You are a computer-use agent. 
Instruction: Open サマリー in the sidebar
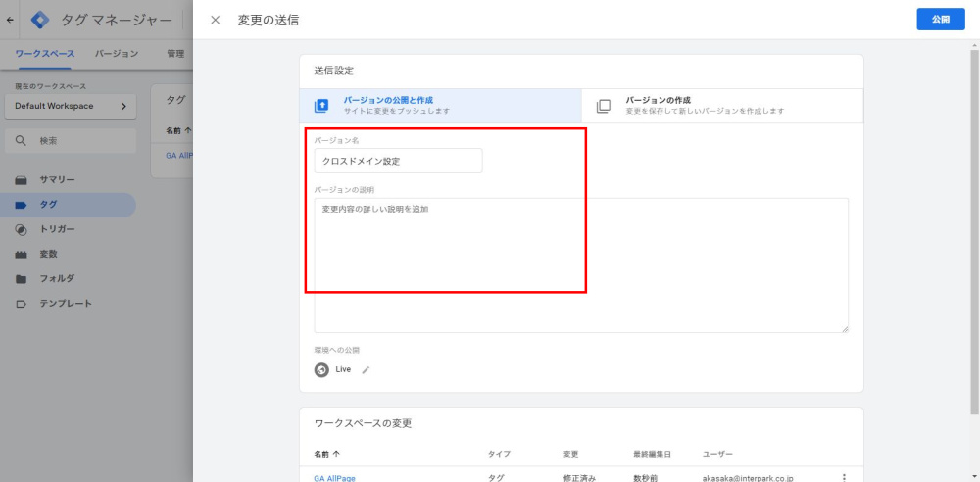click(x=57, y=180)
